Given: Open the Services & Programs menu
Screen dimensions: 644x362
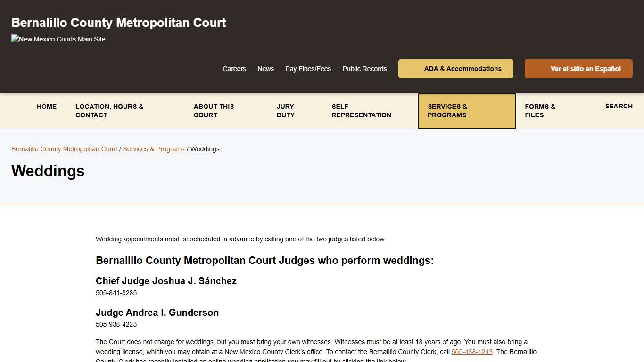Looking at the screenshot, I should click(x=447, y=111).
